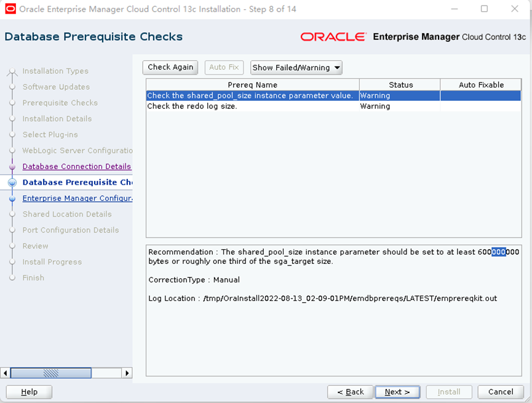Screen dimensions: 532x403
Task: Click the Database Connection Details step bullet
Action: (x=12, y=167)
